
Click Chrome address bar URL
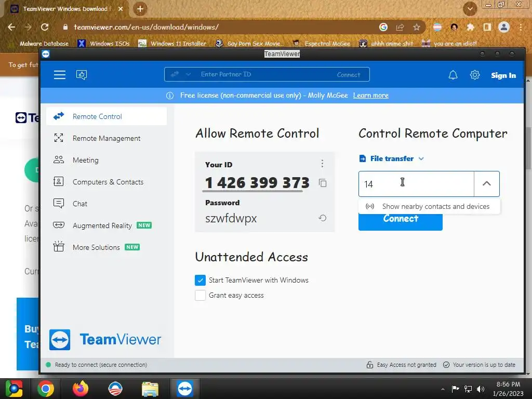[x=146, y=27]
